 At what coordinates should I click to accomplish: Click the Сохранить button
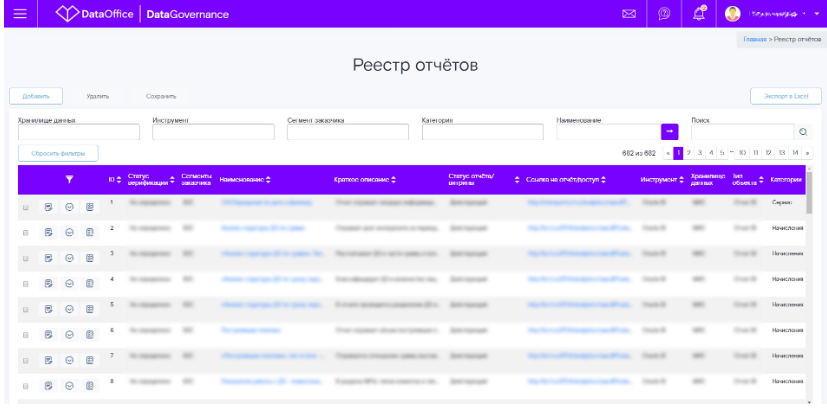[161, 97]
